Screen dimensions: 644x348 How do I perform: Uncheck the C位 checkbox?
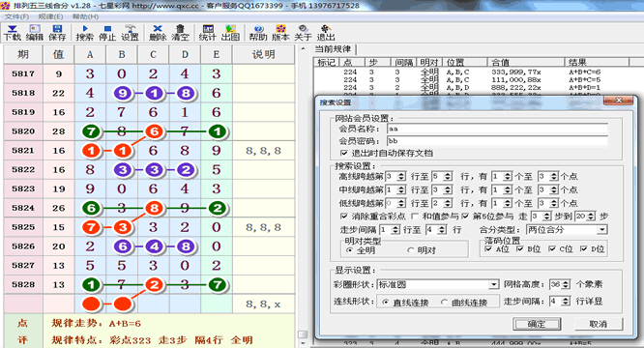click(552, 248)
